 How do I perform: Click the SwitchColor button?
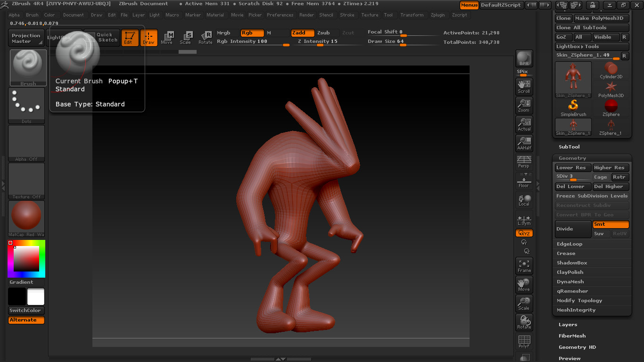point(26,311)
